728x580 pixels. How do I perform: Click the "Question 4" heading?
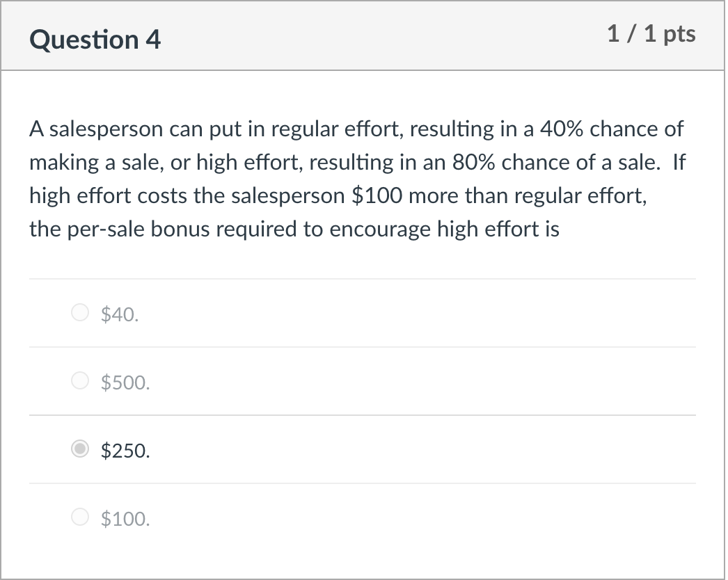[x=95, y=40]
